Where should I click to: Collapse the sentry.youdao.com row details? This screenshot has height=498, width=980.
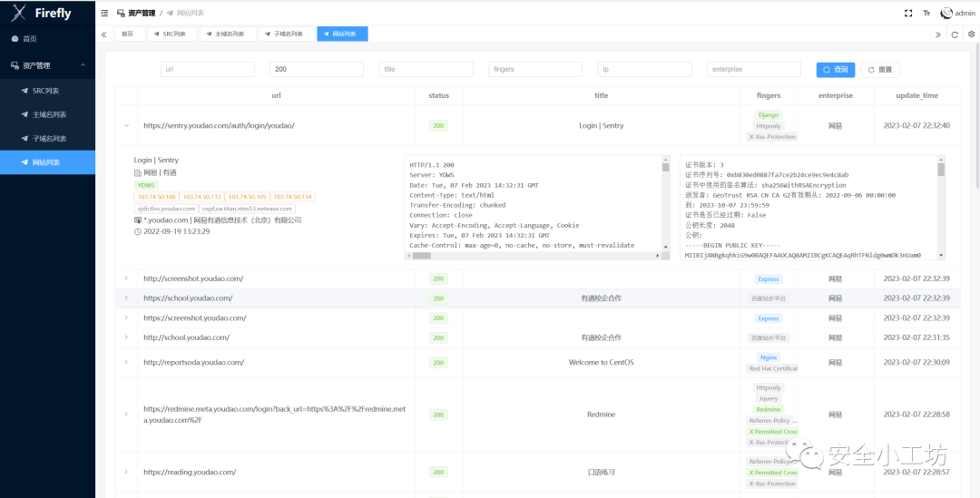pyautogui.click(x=126, y=125)
